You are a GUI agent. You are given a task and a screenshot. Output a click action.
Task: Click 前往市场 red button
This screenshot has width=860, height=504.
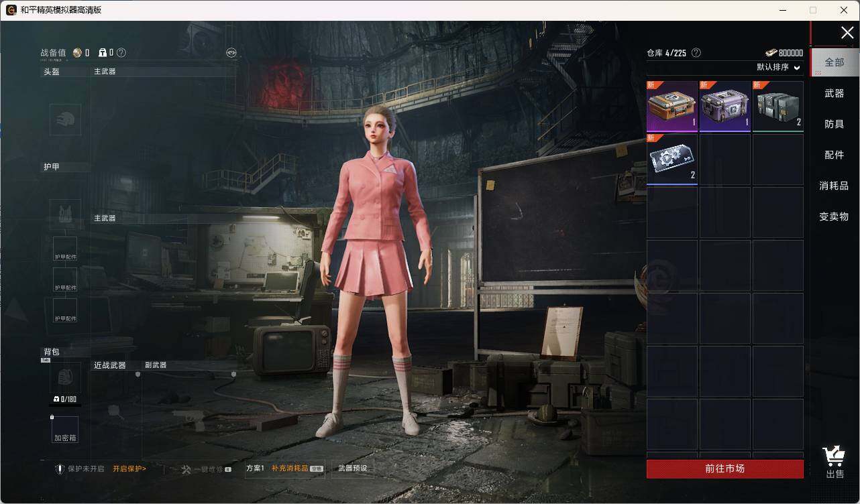pos(725,468)
